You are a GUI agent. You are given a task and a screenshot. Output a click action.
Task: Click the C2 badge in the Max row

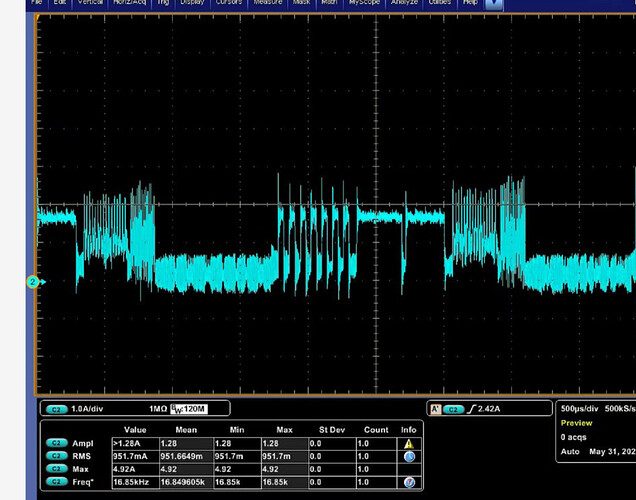[57, 469]
